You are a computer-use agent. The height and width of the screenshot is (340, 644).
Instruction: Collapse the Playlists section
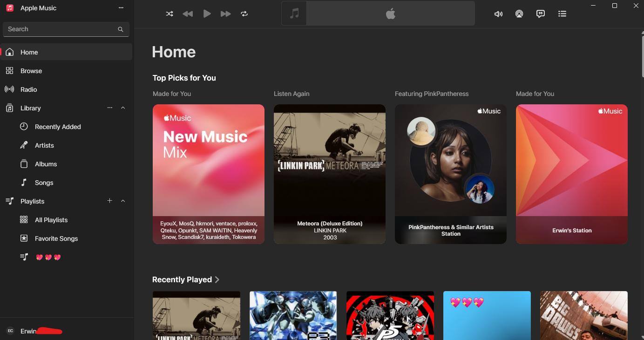point(123,201)
